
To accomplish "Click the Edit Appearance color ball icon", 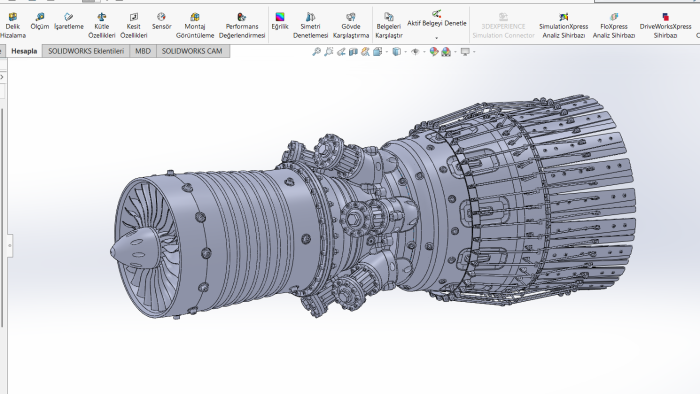I will pos(433,52).
